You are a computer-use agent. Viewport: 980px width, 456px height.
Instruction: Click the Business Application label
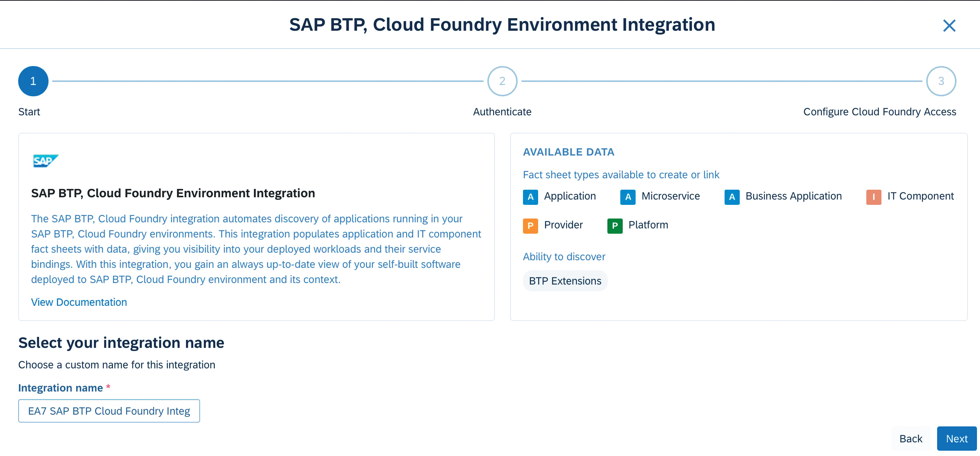794,196
